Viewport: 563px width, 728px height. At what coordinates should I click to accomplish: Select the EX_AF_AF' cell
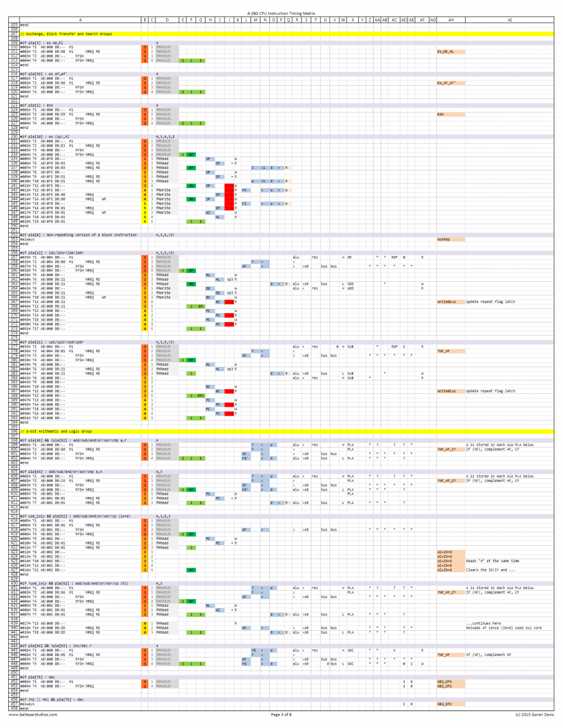pyautogui.click(x=450, y=83)
